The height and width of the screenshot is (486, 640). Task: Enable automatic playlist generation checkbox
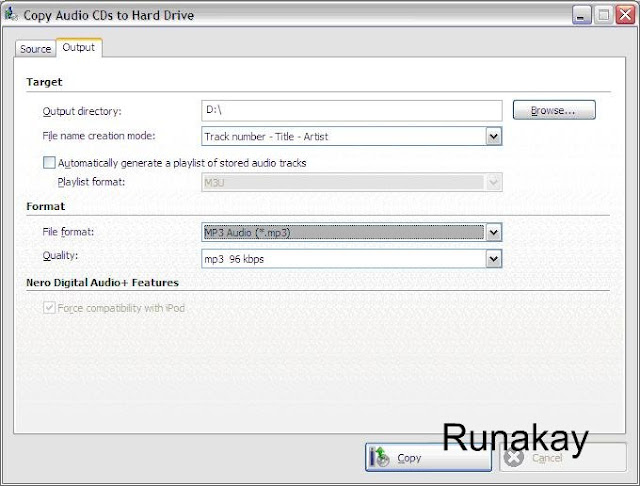coord(49,163)
